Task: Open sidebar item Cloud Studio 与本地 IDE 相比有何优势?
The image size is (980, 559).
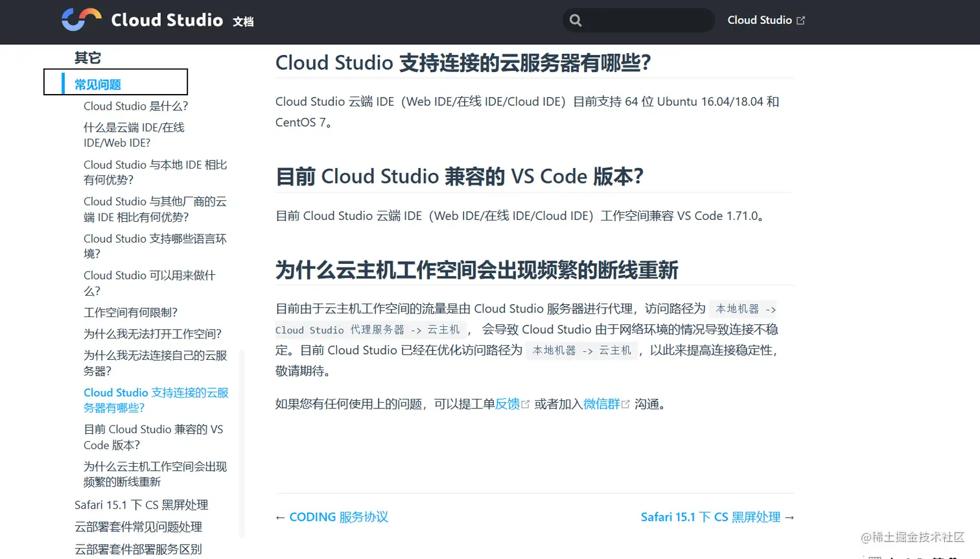Action: (x=155, y=172)
